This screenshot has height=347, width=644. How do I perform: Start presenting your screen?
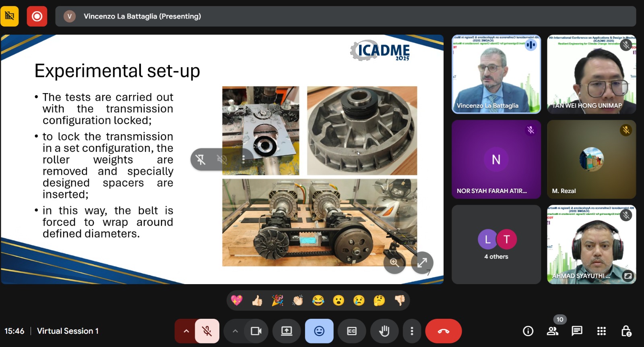point(287,331)
